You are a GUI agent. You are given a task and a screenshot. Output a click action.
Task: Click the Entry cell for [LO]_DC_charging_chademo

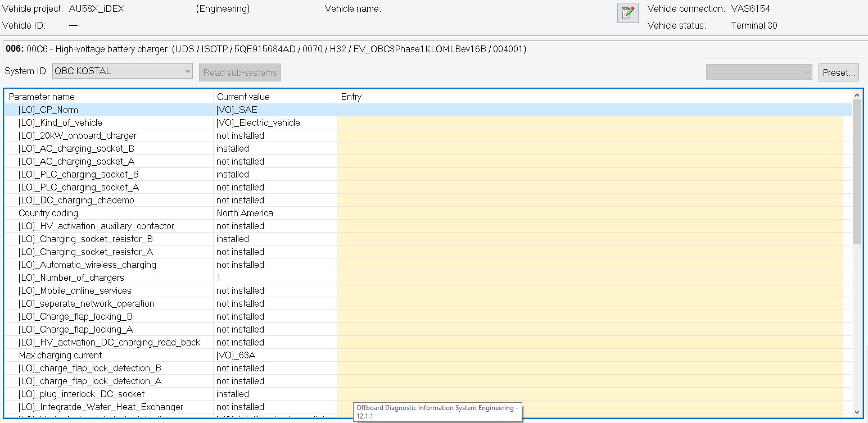click(589, 200)
